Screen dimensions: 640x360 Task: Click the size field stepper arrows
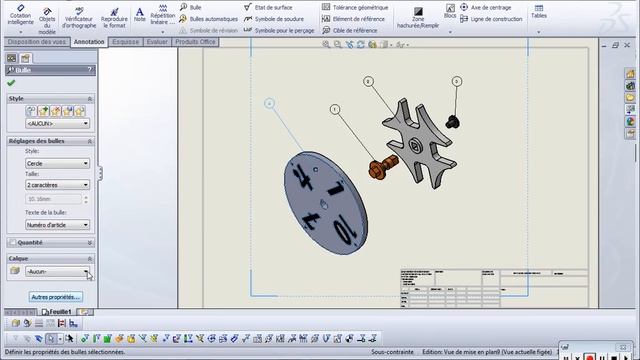point(86,199)
